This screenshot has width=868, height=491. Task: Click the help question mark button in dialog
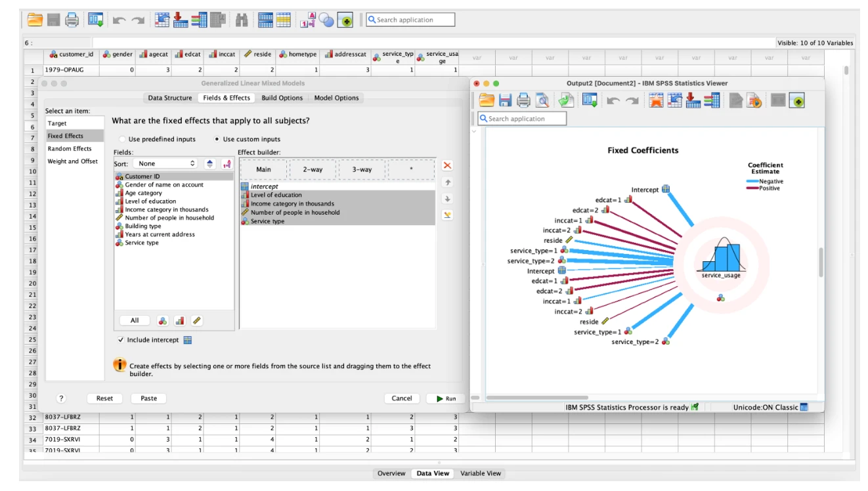[x=62, y=398]
